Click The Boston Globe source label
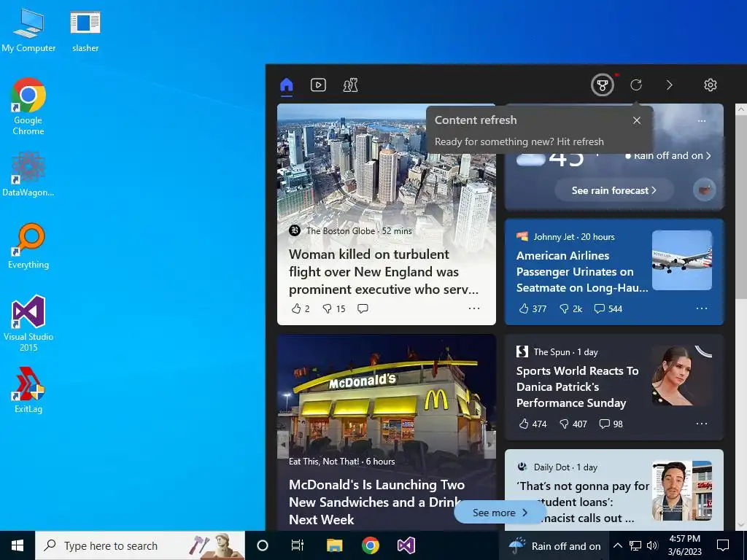 (341, 231)
